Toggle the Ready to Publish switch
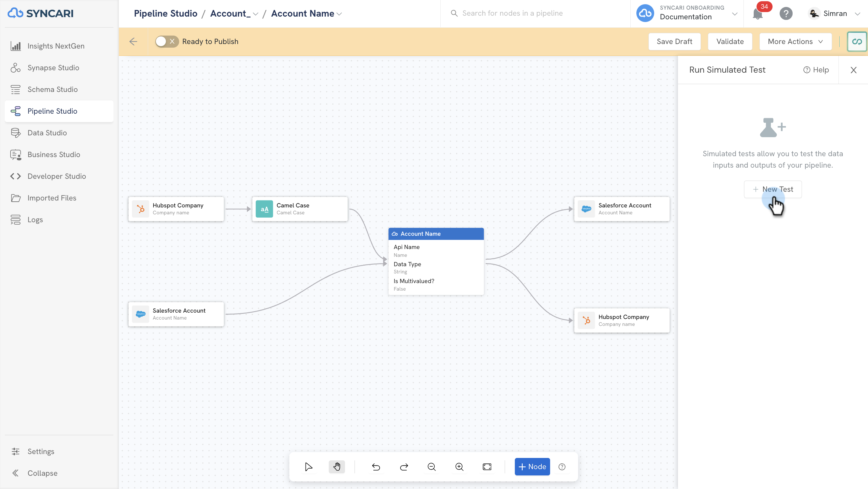This screenshot has width=868, height=489. [x=167, y=41]
